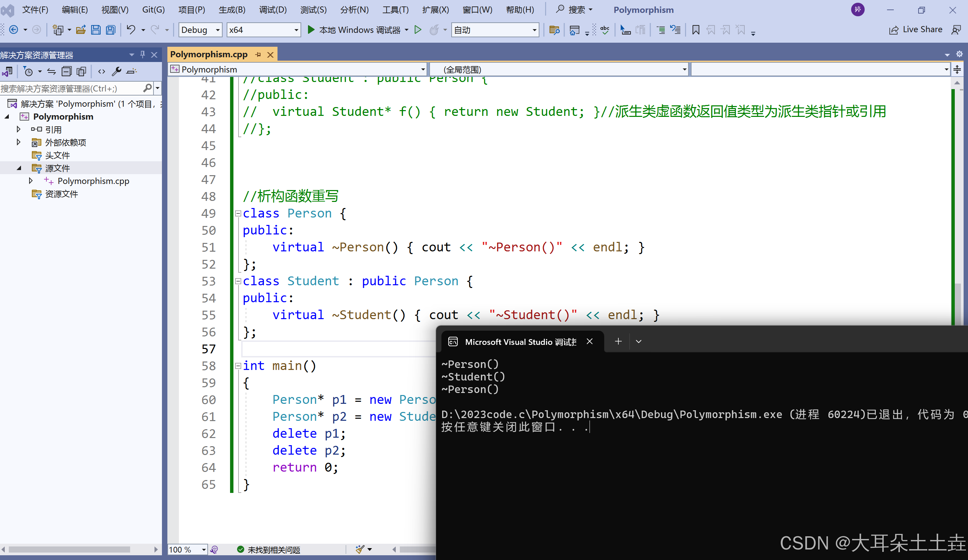
Task: Open the x64 platform dropdown
Action: (296, 30)
